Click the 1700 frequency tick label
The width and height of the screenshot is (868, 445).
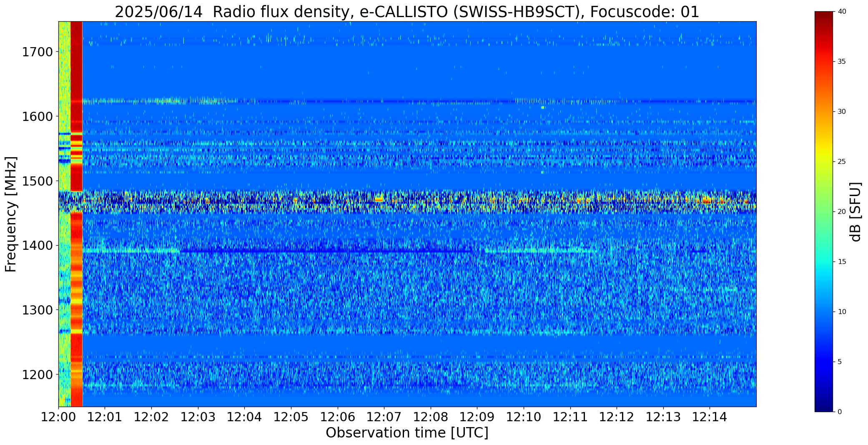(37, 52)
